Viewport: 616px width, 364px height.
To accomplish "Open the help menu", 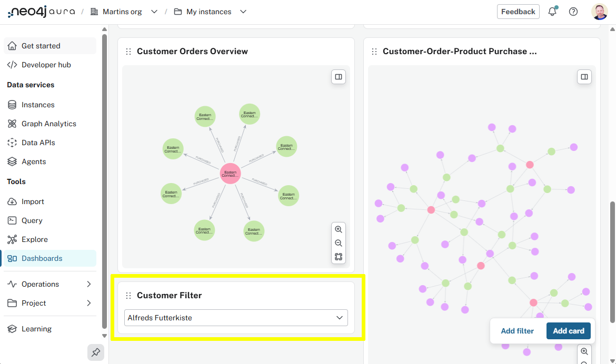I will (573, 11).
